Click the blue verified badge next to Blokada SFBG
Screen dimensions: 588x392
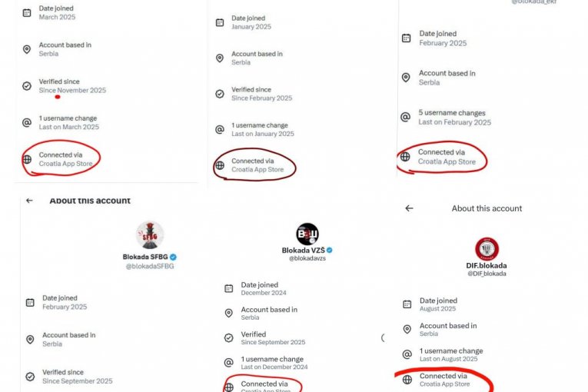[174, 257]
